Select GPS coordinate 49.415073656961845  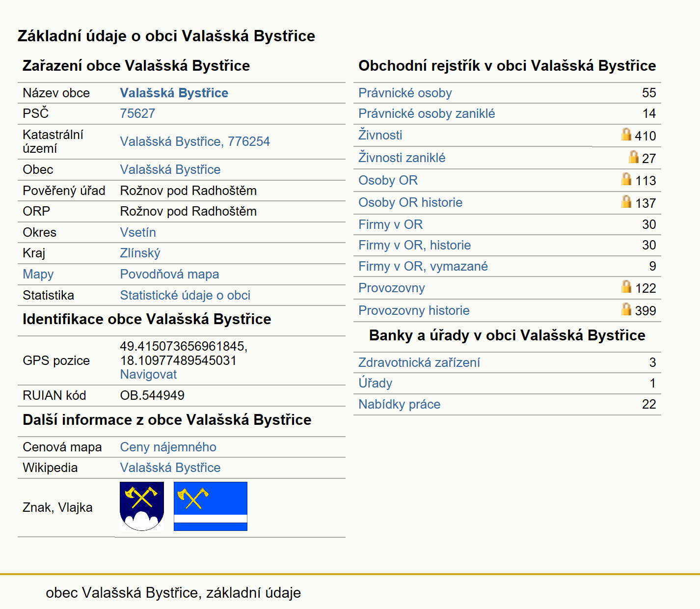(x=184, y=346)
